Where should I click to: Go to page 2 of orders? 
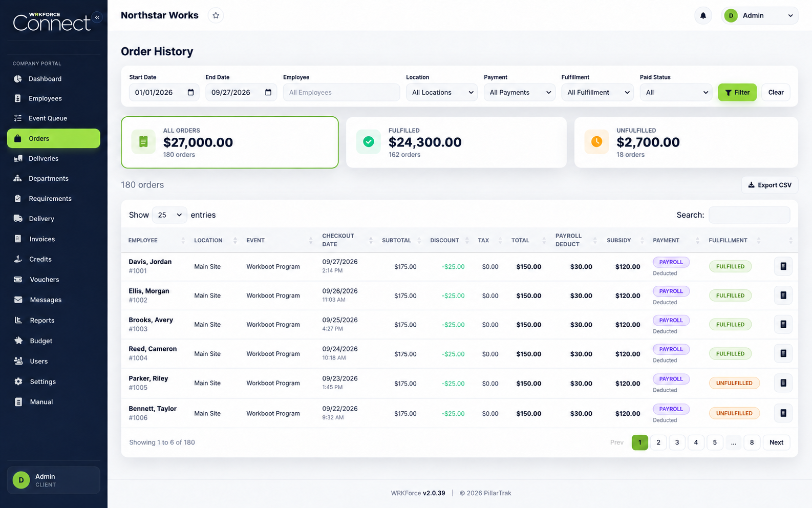coord(658,442)
